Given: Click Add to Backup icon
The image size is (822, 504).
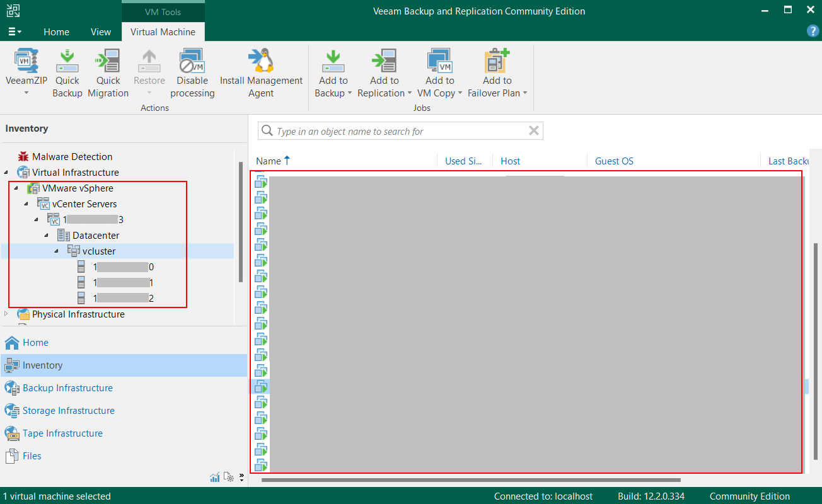Looking at the screenshot, I should click(x=333, y=61).
